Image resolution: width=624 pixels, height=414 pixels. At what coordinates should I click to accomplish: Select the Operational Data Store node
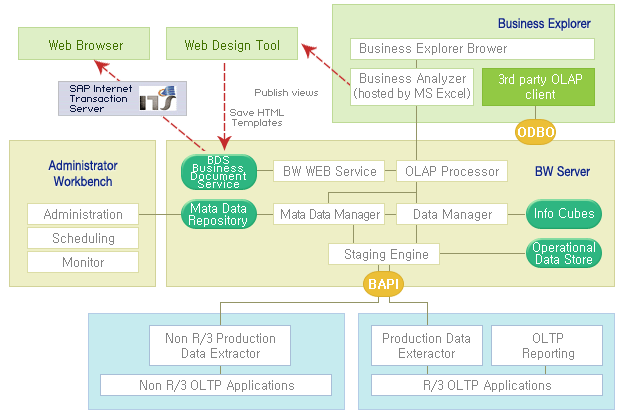coord(563,254)
